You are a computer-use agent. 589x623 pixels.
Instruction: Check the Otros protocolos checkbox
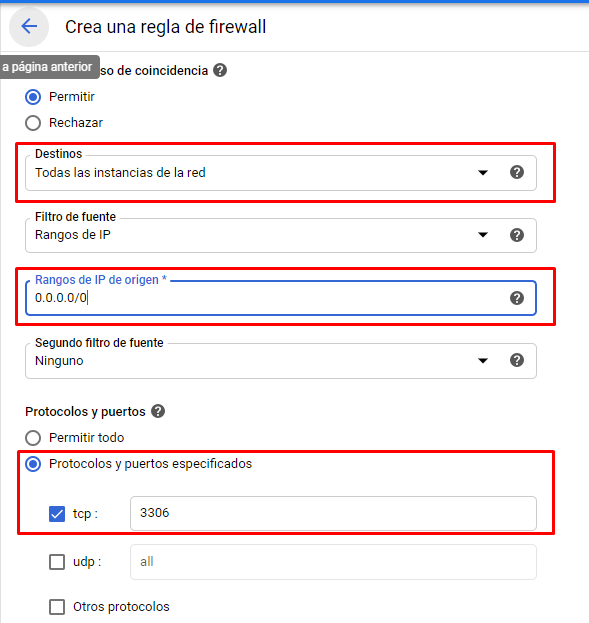tap(57, 607)
